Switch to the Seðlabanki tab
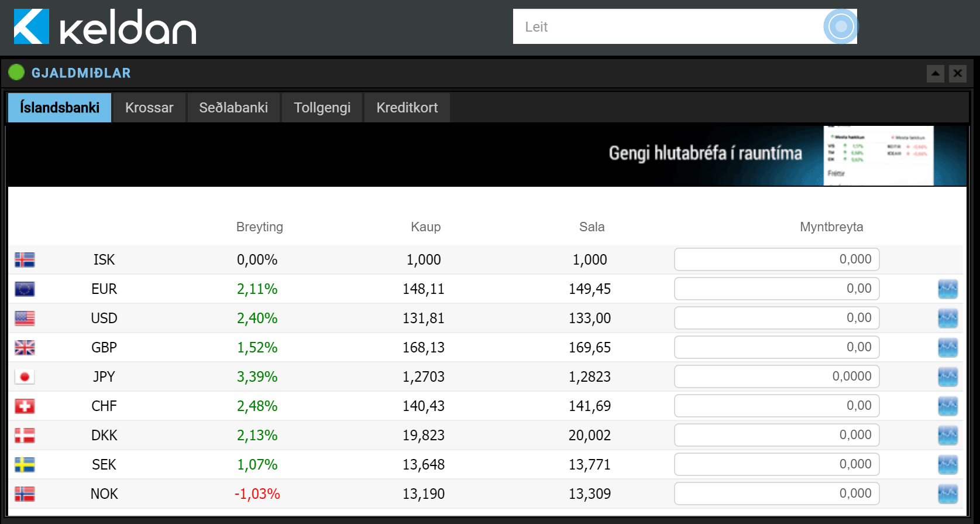This screenshot has width=980, height=524. [x=233, y=108]
